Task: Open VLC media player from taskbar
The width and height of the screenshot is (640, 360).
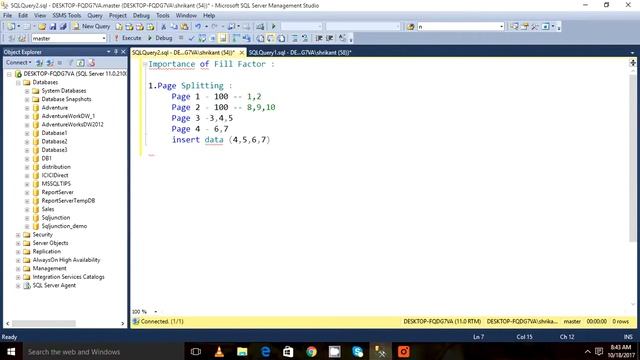Action: 219,351
